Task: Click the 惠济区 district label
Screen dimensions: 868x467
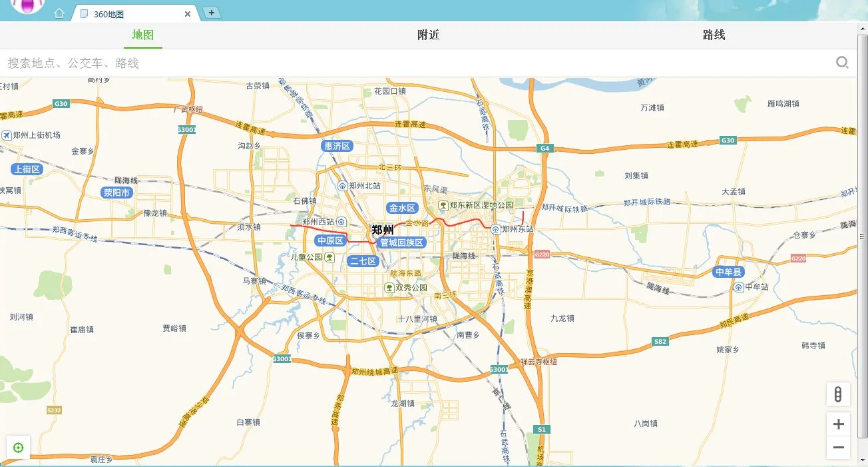Action: pyautogui.click(x=335, y=145)
